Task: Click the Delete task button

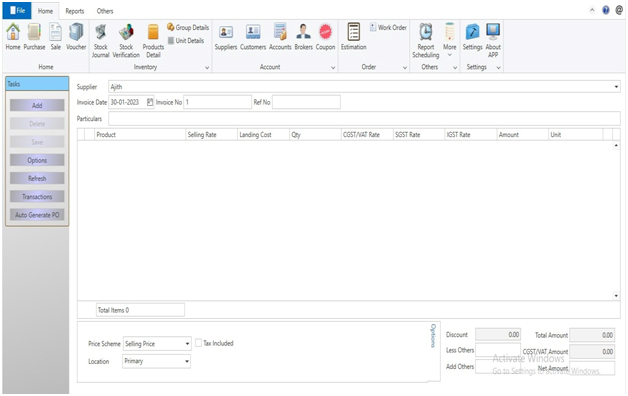Action: tap(37, 124)
